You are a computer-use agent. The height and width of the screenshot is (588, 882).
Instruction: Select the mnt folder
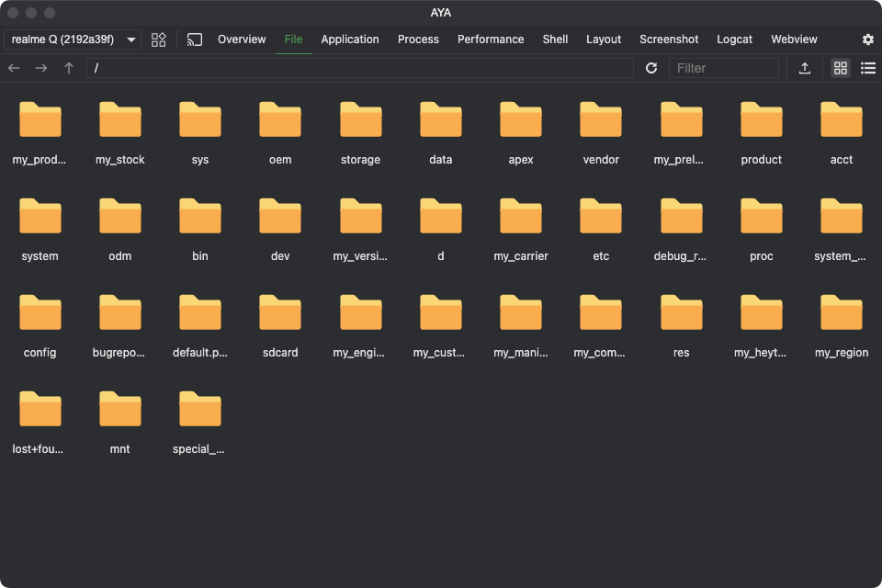coord(119,423)
